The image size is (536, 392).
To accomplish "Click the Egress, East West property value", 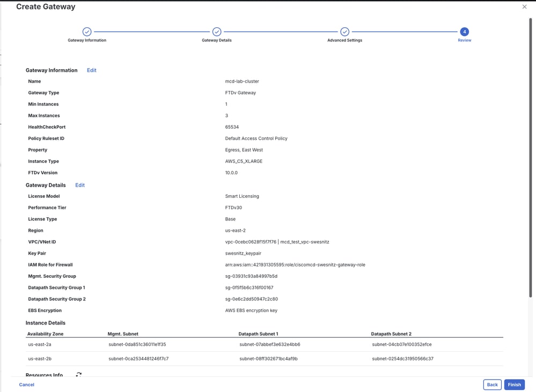I will pos(244,150).
